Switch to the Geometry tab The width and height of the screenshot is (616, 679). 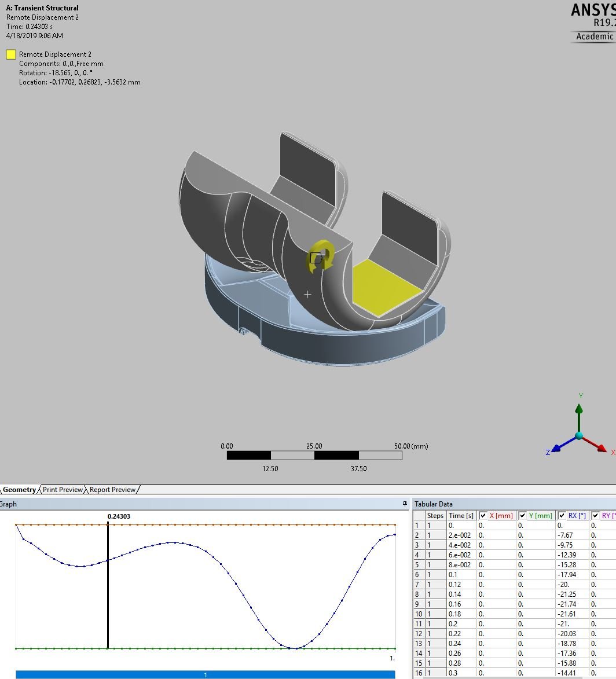tap(19, 489)
